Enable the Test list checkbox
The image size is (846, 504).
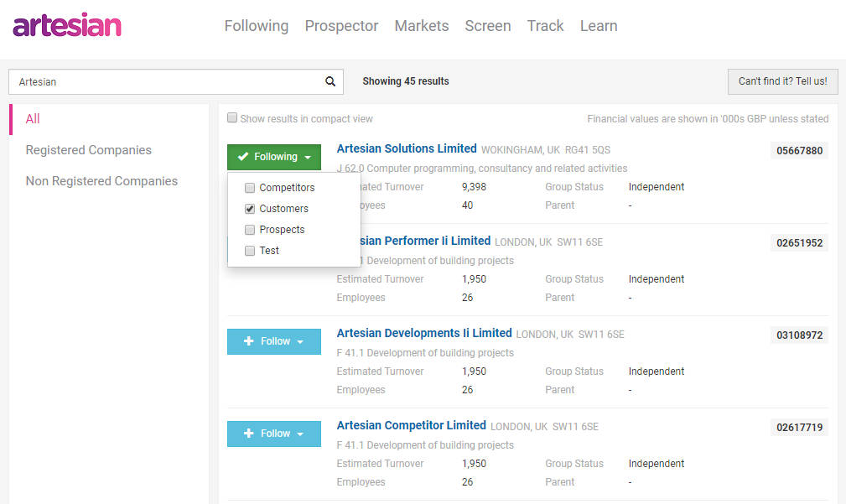tap(250, 251)
